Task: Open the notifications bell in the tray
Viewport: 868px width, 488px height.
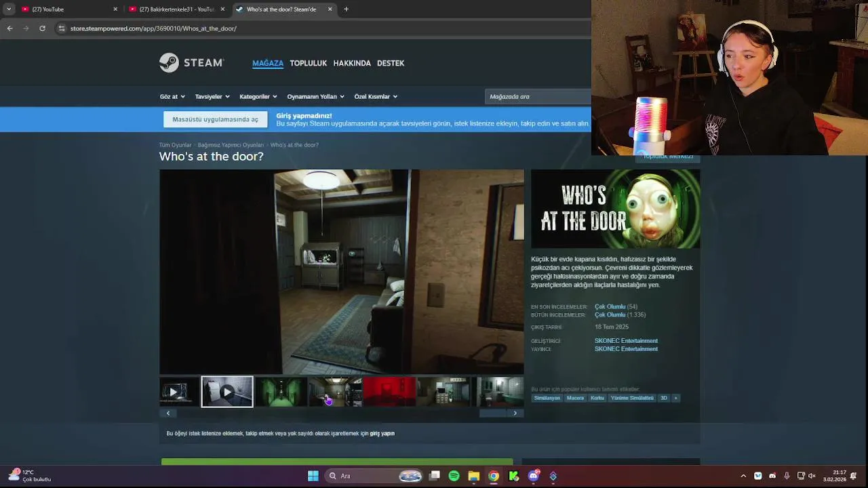Action: coord(854,476)
